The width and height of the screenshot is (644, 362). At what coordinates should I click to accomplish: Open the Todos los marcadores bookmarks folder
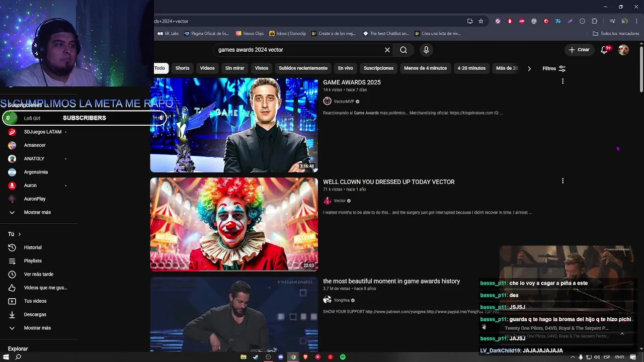click(616, 34)
